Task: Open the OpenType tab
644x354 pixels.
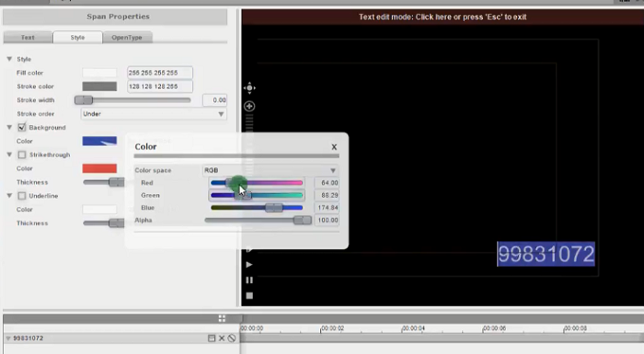Action: (x=127, y=38)
